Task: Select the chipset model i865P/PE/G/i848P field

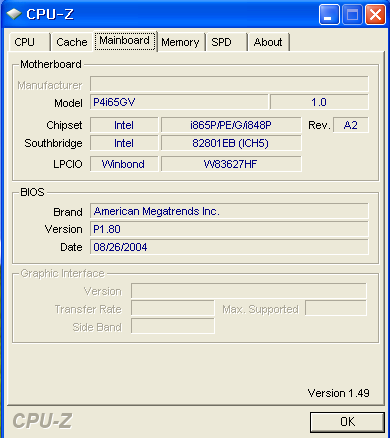Action: (231, 125)
